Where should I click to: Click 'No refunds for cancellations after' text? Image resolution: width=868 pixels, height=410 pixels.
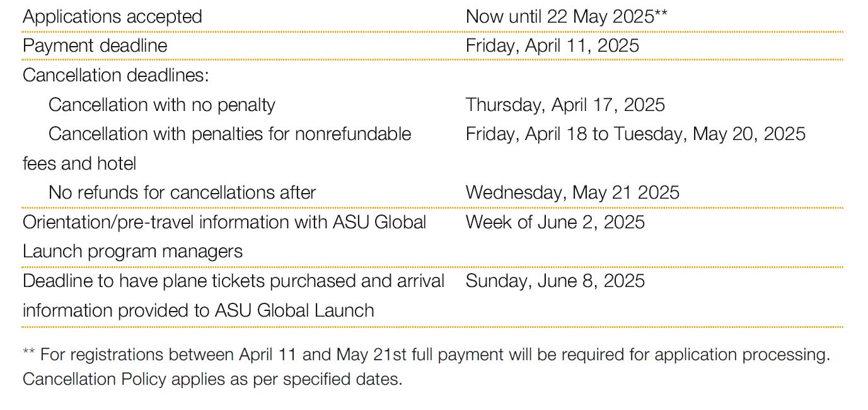point(182,192)
